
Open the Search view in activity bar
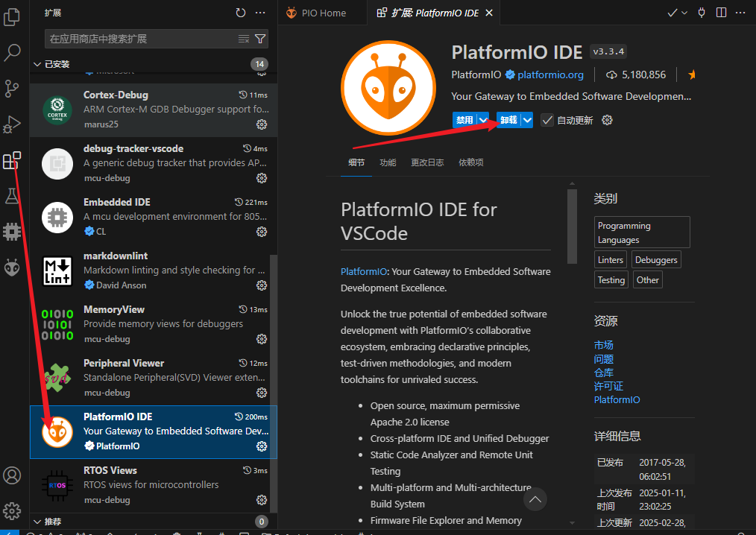point(12,53)
